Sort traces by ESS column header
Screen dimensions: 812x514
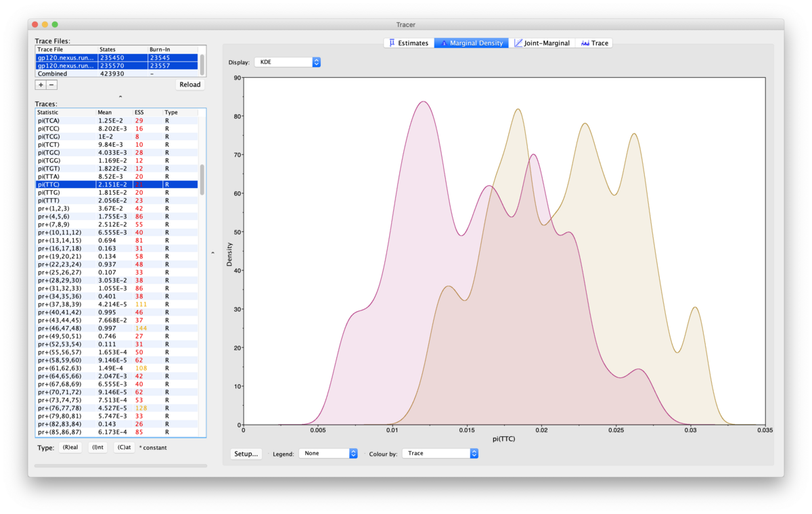(x=148, y=112)
